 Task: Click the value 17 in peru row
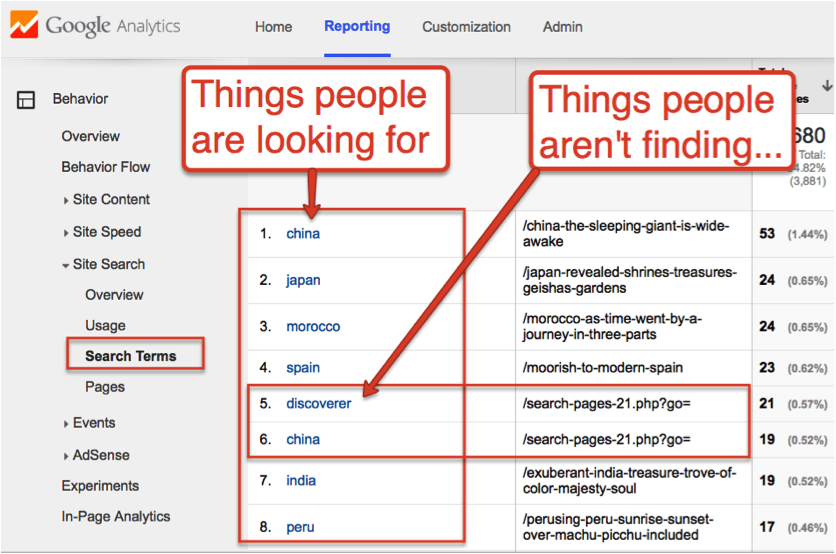pos(767,527)
